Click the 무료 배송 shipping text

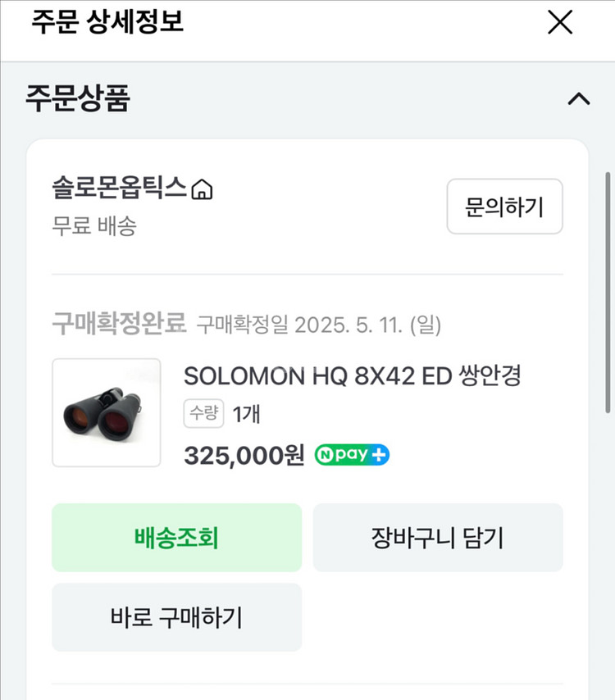click(x=94, y=226)
